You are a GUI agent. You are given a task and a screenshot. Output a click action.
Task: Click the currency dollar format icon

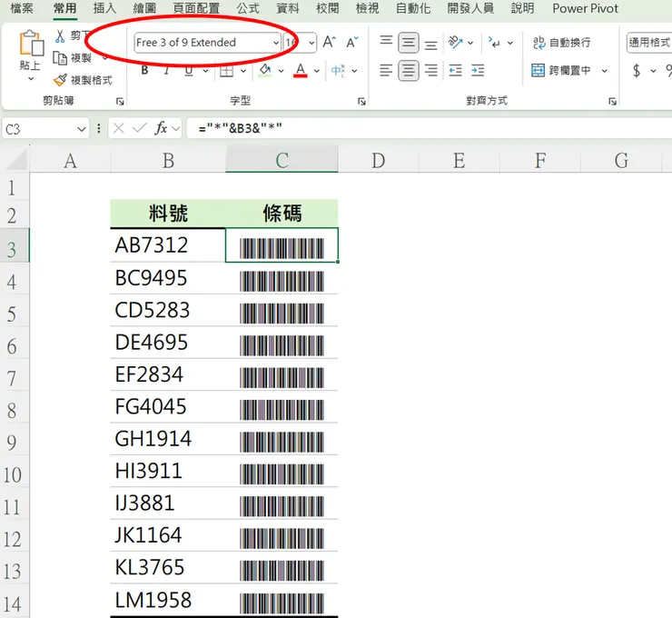tap(637, 71)
